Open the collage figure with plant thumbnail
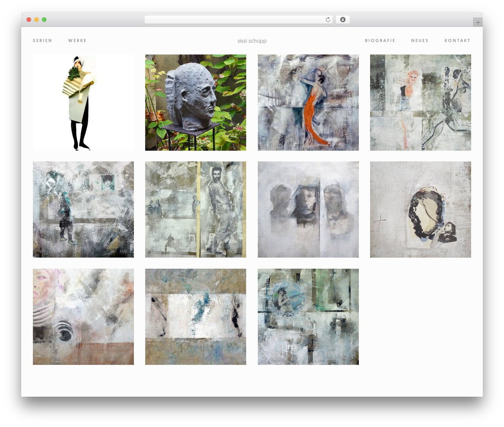Viewport: 504px width, 427px height. (83, 102)
